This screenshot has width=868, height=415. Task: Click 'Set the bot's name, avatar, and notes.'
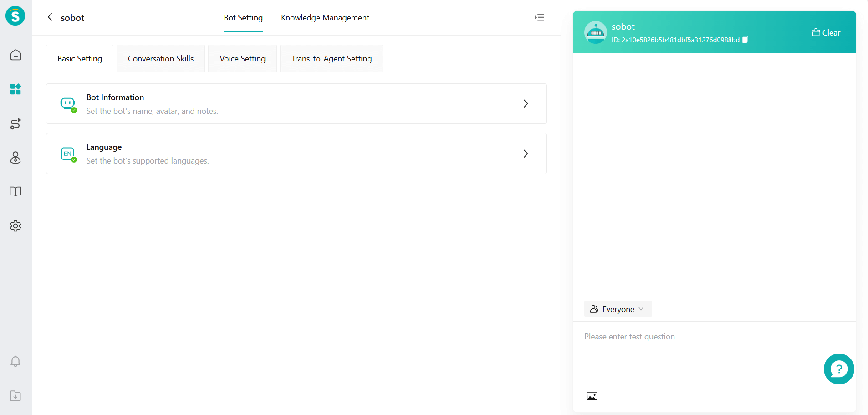click(152, 111)
